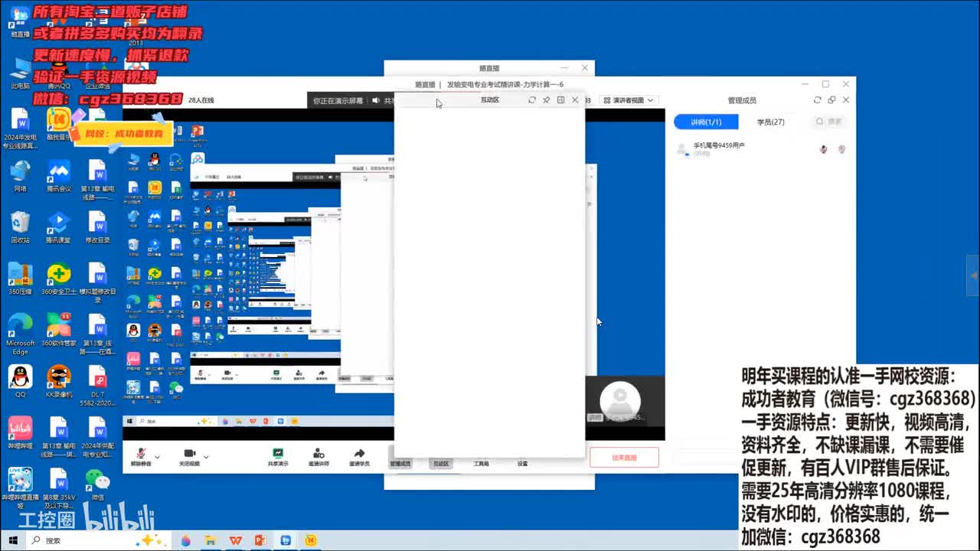Select the 360软件管家 desktop icon
980x551 pixels.
coord(58,331)
